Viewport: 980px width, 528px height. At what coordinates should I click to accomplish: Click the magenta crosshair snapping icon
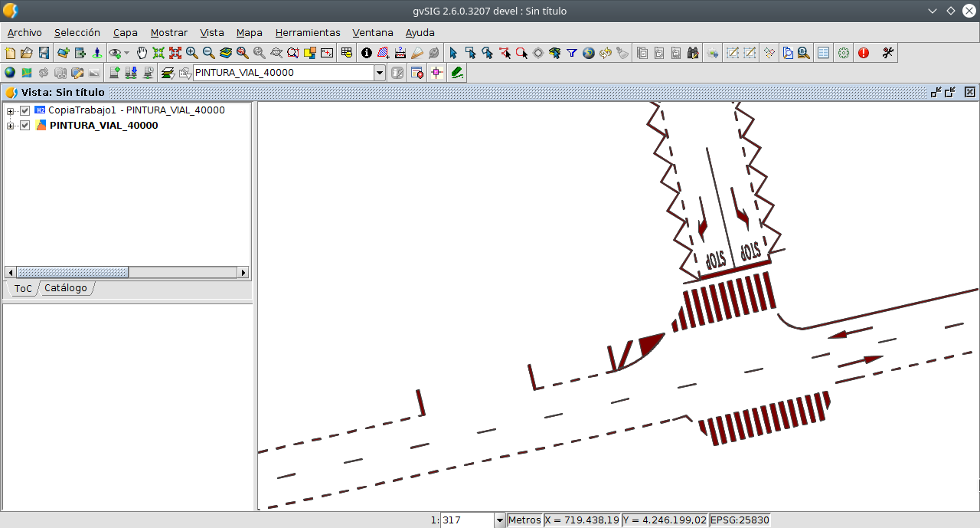[x=437, y=73]
